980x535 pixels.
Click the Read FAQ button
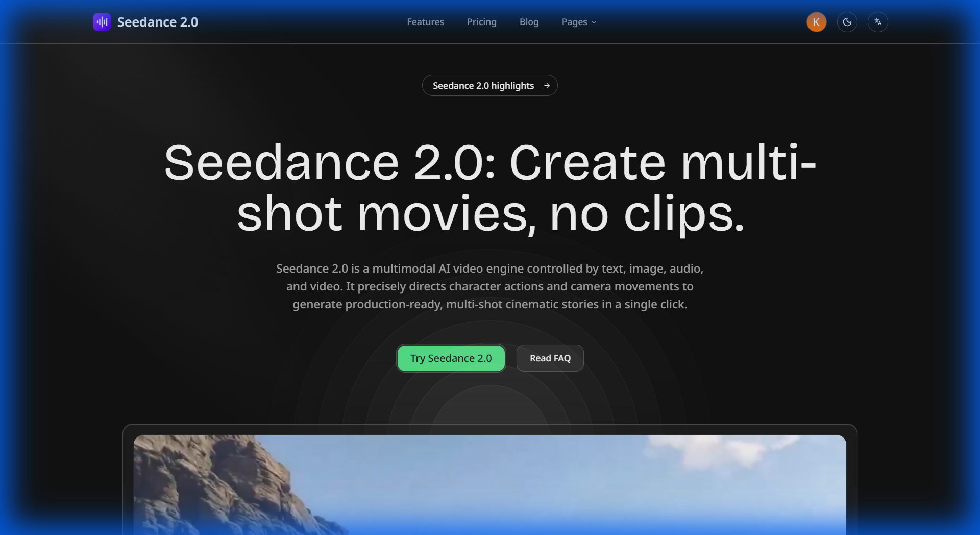click(x=550, y=358)
